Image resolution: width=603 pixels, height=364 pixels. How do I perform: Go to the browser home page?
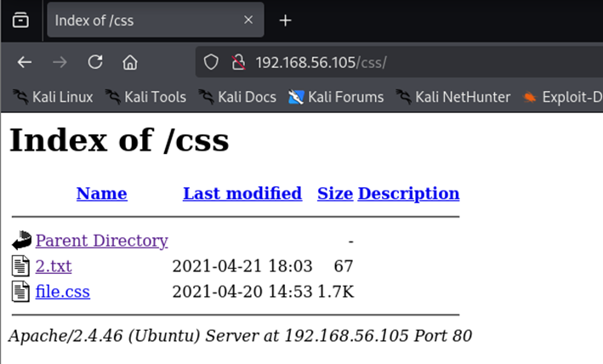(130, 62)
